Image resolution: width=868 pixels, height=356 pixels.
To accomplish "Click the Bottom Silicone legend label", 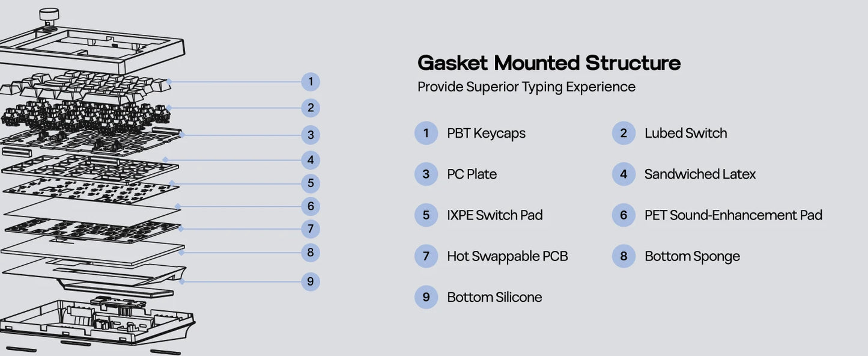I will tap(494, 297).
